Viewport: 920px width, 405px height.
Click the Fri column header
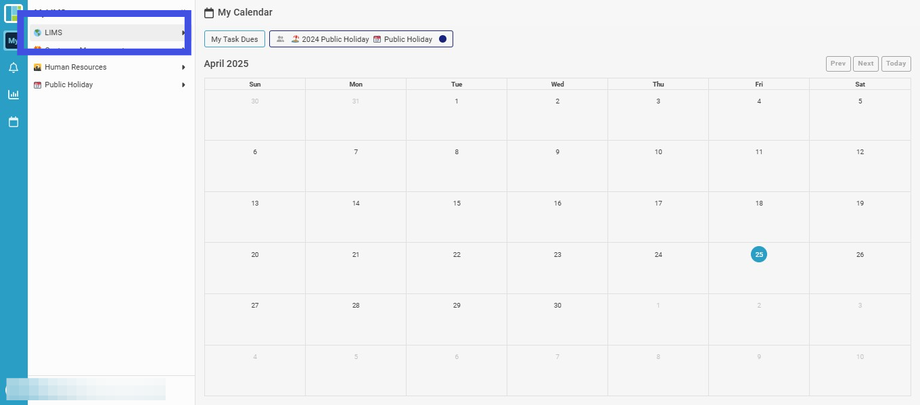[x=759, y=85]
